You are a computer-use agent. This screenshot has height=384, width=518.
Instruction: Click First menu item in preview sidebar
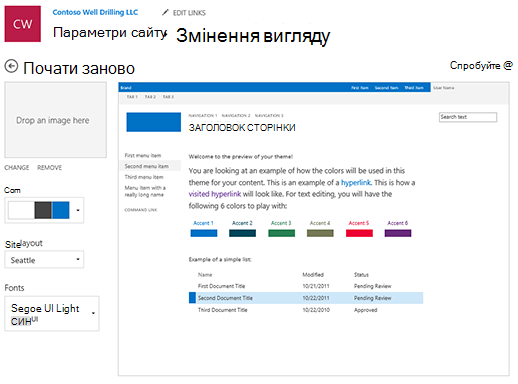point(143,155)
